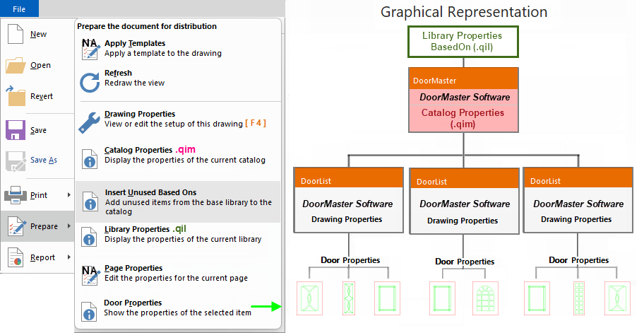
Task: Click the Library Properties BasedOn box
Action: (463, 42)
